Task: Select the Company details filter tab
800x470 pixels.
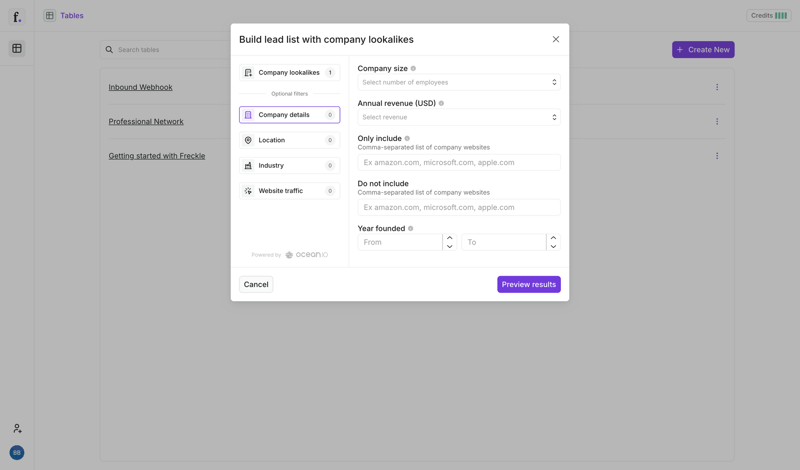Action: coord(289,115)
